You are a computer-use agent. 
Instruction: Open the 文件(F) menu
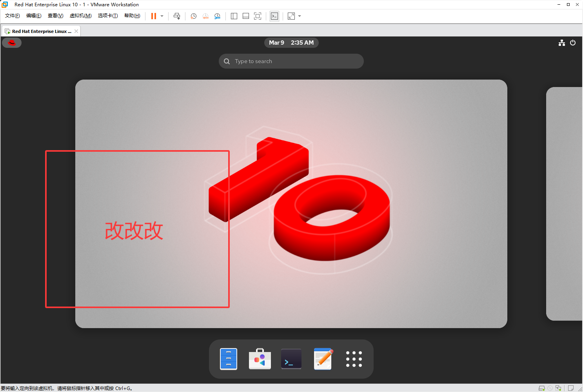tap(13, 16)
